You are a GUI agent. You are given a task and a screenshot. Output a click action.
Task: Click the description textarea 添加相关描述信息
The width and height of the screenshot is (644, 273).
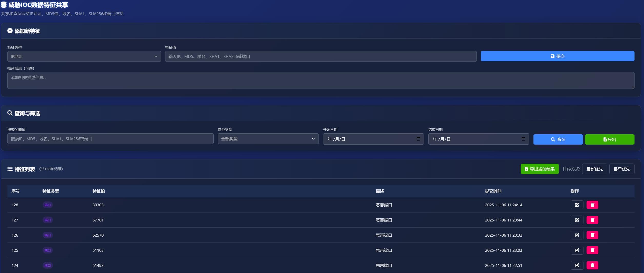[x=321, y=80]
